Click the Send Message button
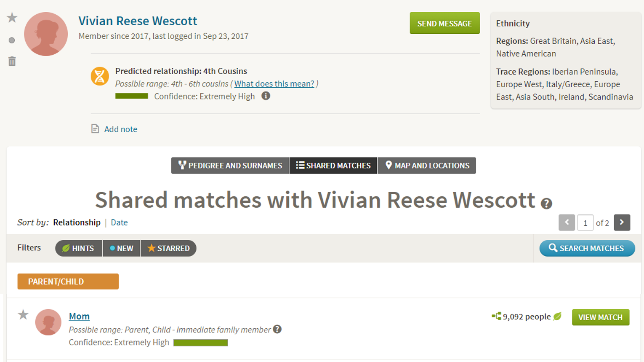The height and width of the screenshot is (362, 644). [444, 23]
